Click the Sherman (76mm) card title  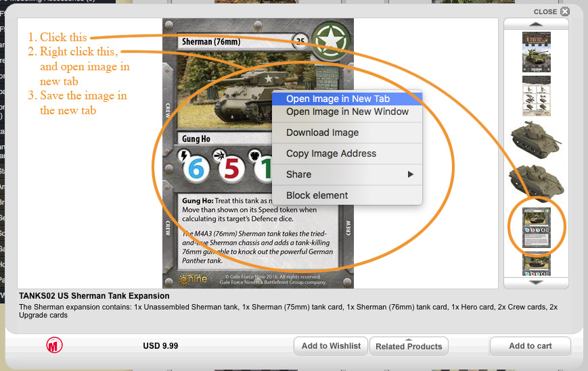tap(211, 41)
